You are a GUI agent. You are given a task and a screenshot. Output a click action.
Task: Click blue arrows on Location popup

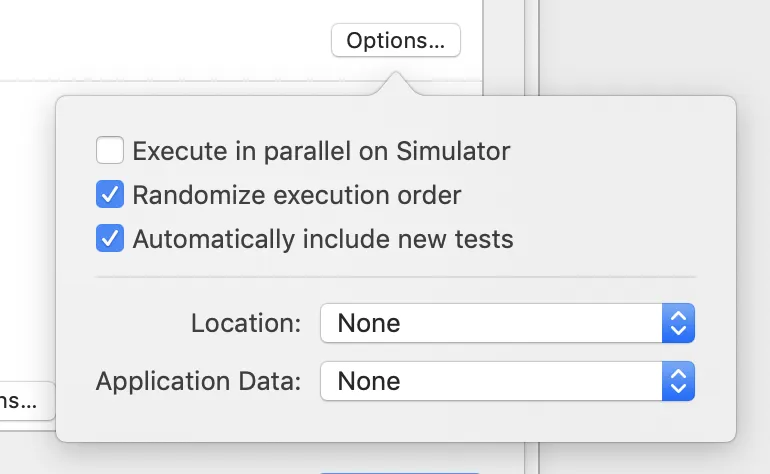pos(678,323)
